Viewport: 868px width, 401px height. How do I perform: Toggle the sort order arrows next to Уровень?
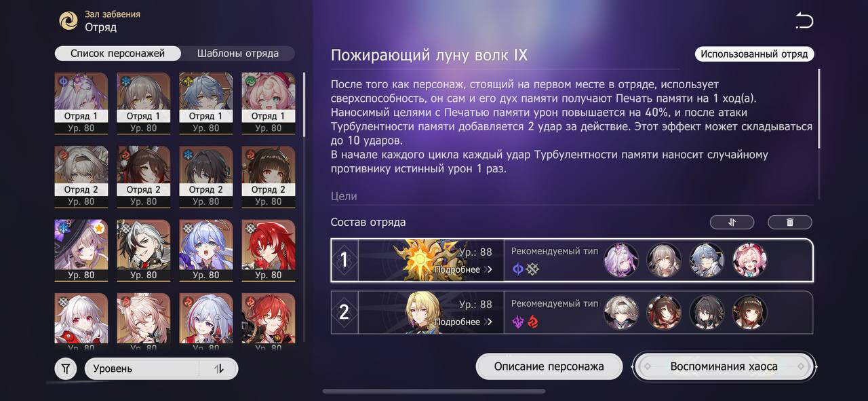click(218, 368)
